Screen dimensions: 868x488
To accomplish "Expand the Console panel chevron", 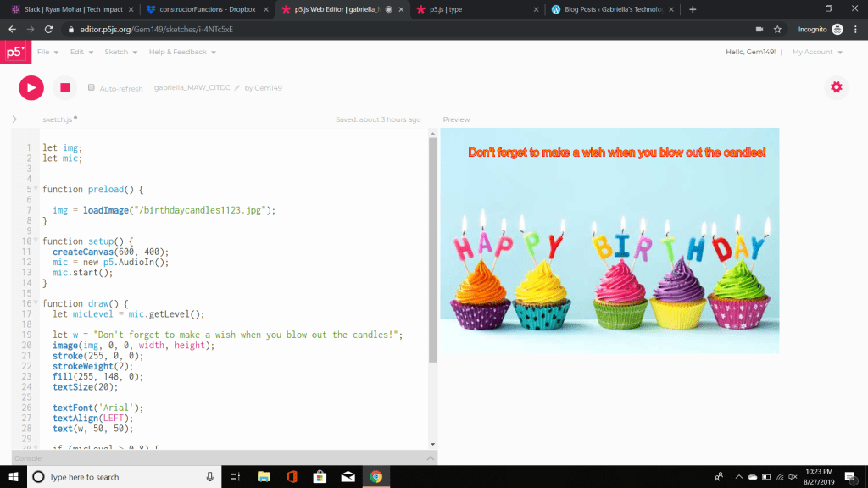I will coord(430,458).
